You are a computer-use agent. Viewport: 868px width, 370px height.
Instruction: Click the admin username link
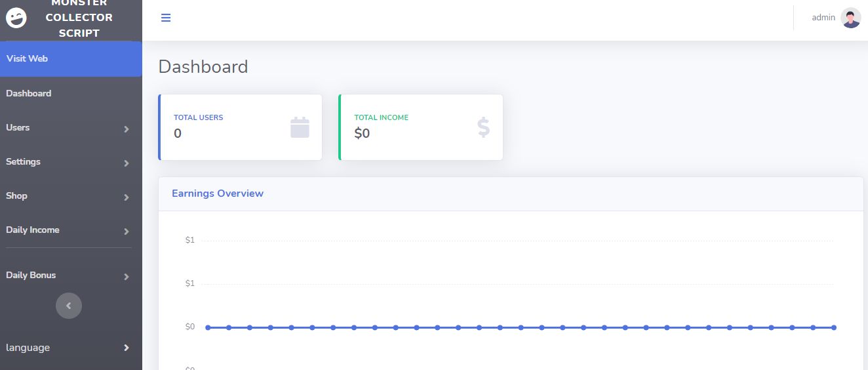[x=823, y=18]
